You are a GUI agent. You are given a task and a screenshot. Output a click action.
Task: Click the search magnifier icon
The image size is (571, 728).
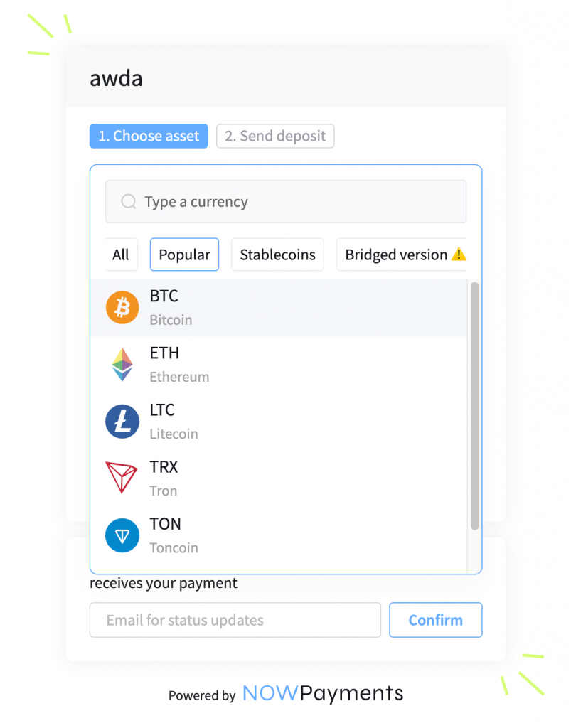(129, 202)
